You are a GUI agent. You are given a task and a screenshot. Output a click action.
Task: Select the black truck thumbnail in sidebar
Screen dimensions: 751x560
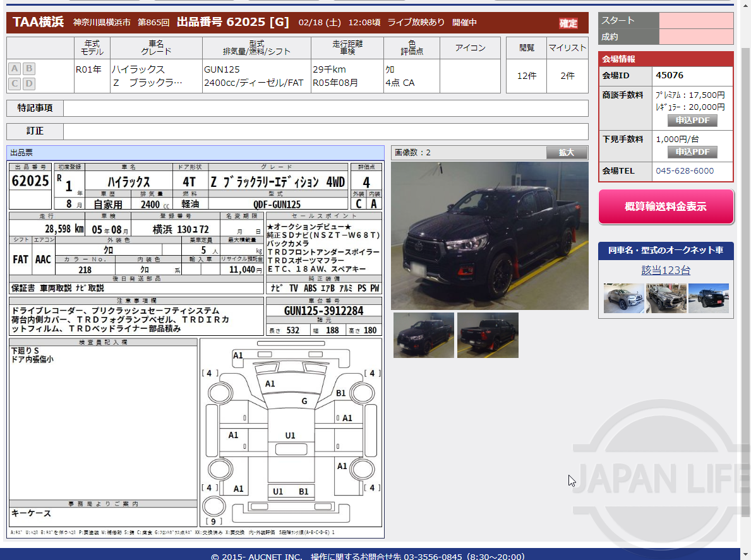708,298
